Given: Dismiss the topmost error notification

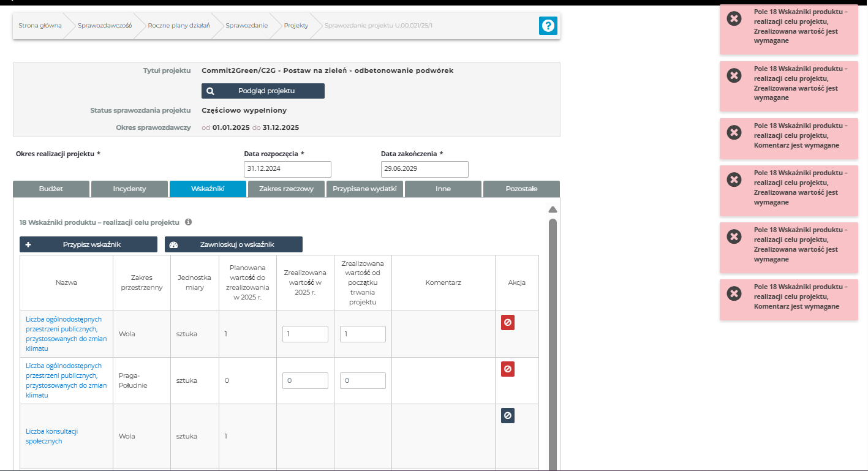Looking at the screenshot, I should point(734,18).
